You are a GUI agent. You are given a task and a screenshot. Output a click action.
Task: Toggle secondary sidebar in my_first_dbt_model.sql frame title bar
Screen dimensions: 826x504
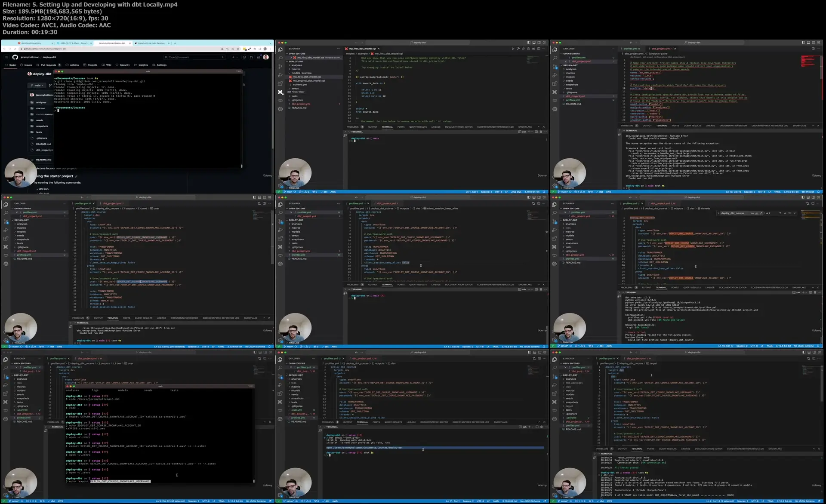coord(539,43)
